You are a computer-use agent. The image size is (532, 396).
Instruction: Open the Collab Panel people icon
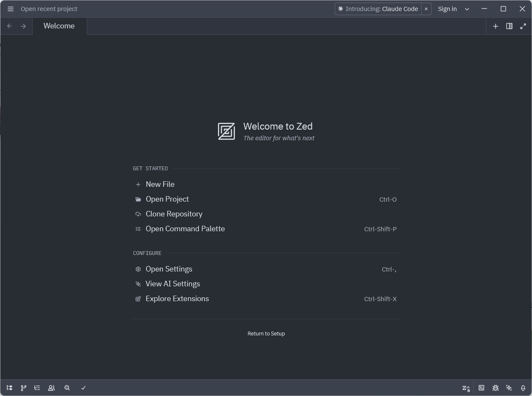point(51,388)
